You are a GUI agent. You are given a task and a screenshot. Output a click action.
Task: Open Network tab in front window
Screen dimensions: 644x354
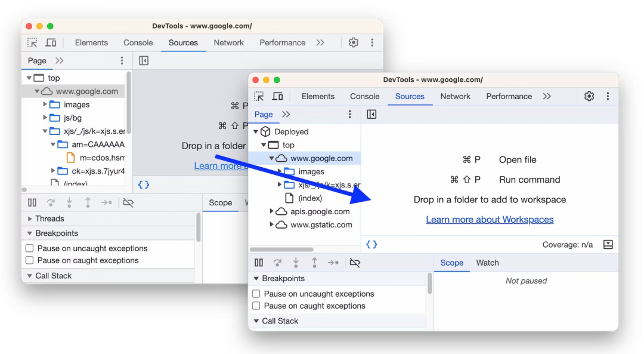455,96
